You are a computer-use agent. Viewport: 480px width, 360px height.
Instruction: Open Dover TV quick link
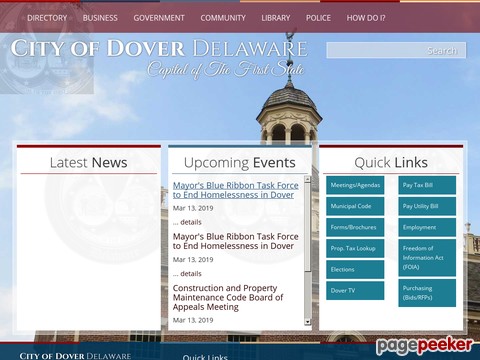point(355,290)
